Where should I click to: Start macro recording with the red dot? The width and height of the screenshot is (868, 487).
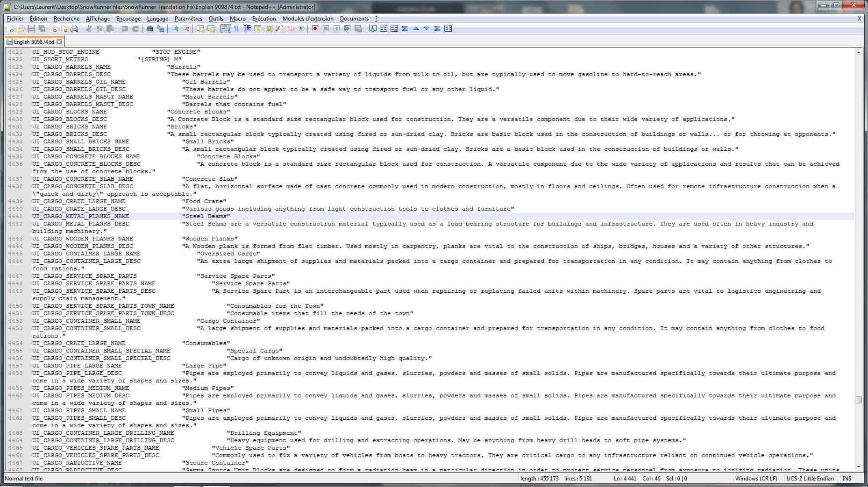point(315,29)
